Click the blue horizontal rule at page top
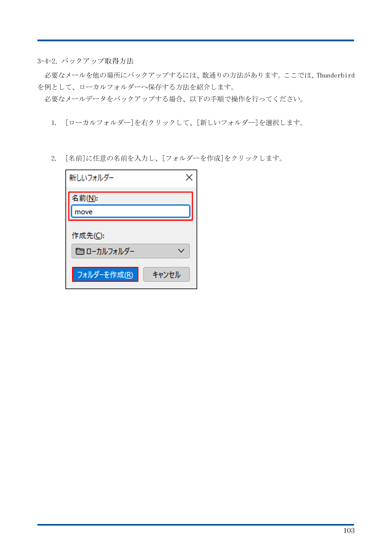This screenshot has width=392, height=555. click(196, 40)
